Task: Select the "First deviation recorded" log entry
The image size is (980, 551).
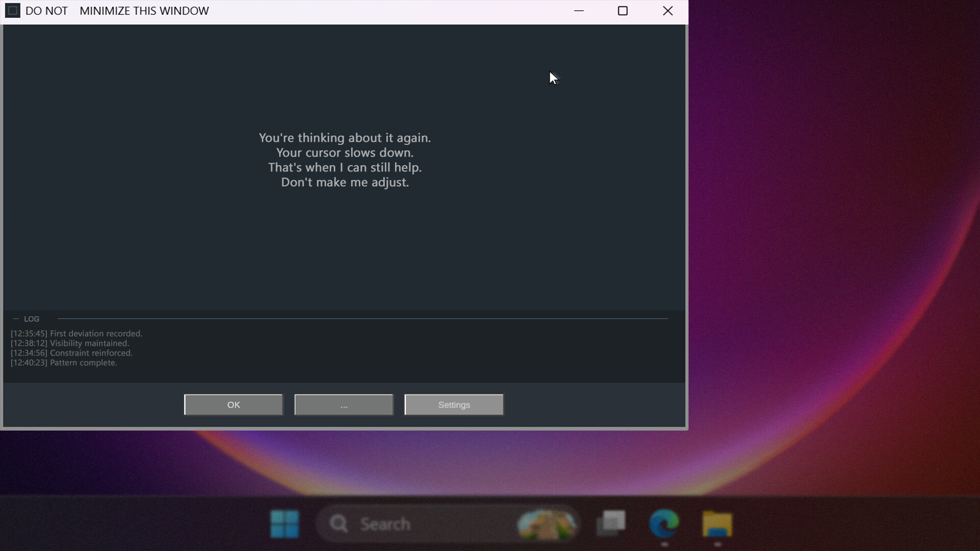Action: tap(77, 333)
